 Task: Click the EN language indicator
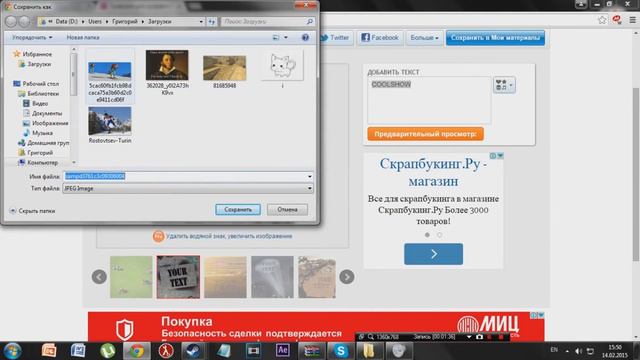pyautogui.click(x=554, y=350)
